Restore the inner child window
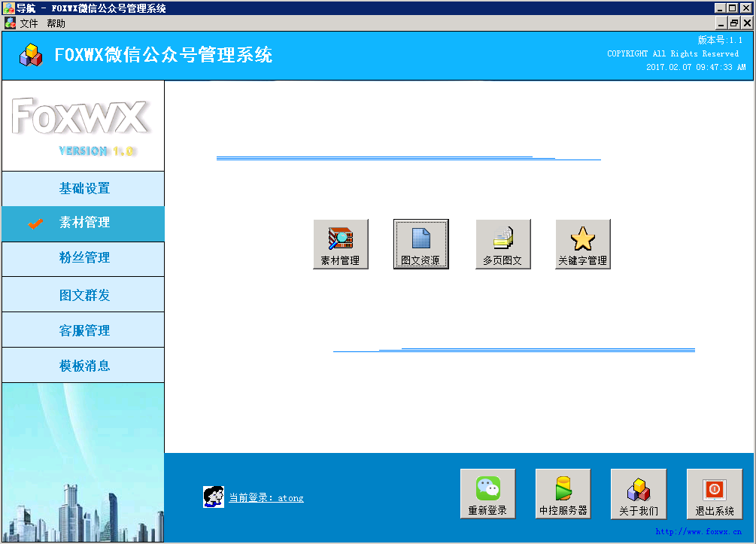The image size is (756, 544). (x=734, y=23)
